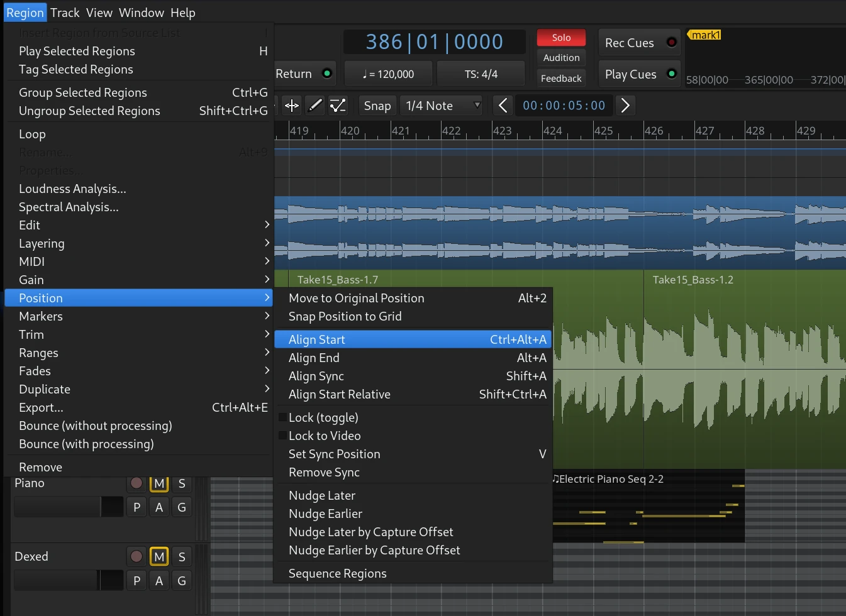846x616 pixels.
Task: Expand the Edit submenu
Action: (138, 225)
